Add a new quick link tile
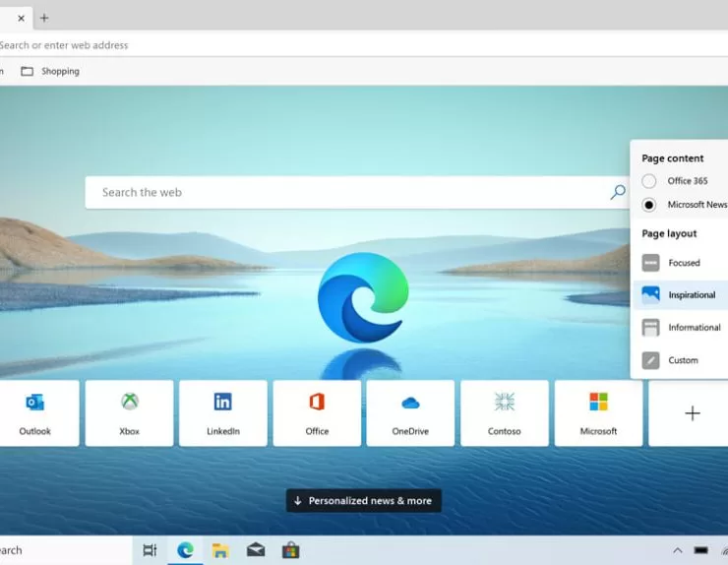The image size is (728, 565). pos(690,413)
